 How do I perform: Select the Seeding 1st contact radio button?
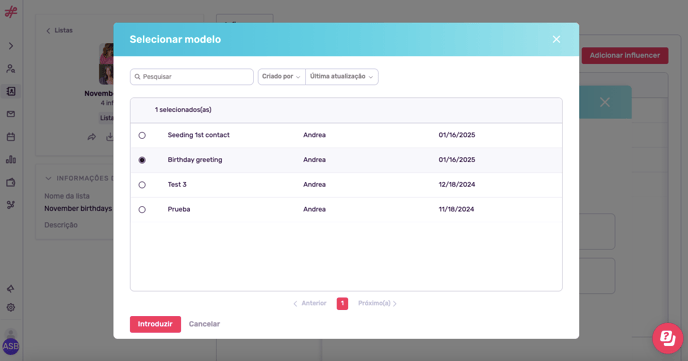coord(142,136)
